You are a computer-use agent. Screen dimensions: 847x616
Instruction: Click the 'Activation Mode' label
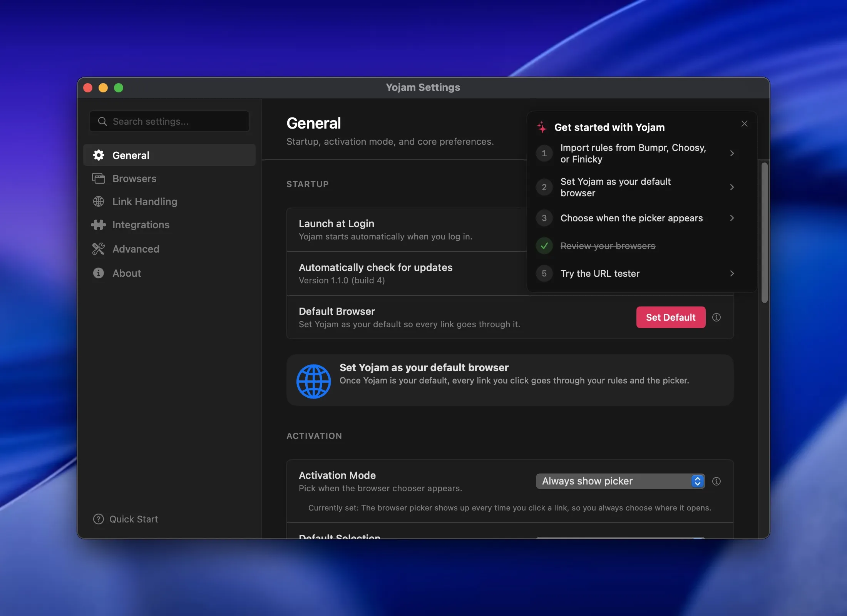(337, 475)
